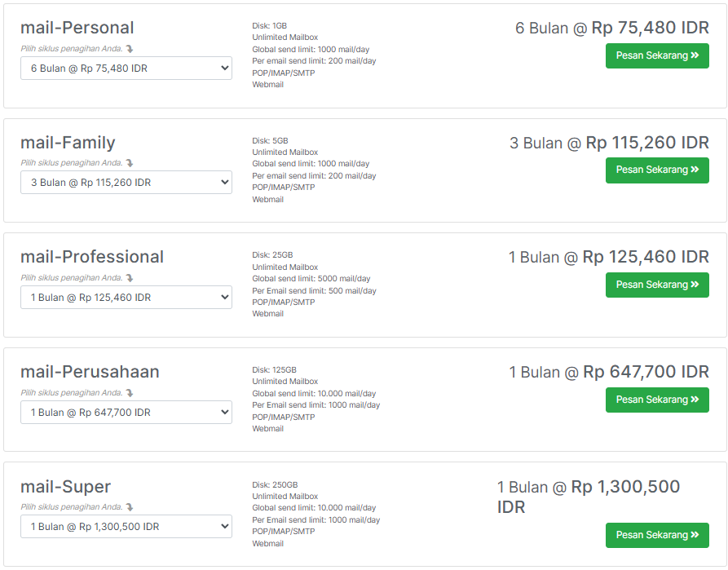Click the mail-Professional plan name

coord(92,257)
